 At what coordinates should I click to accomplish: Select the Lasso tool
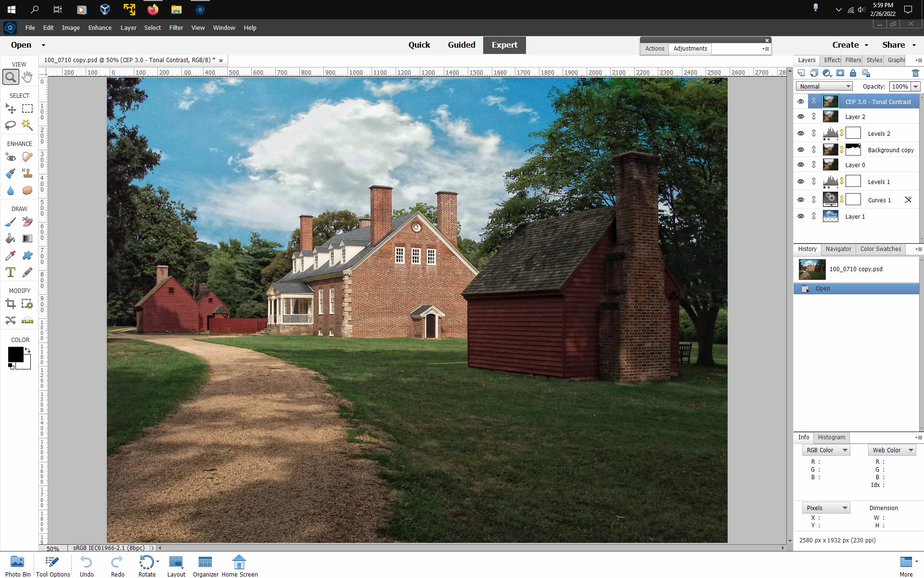pos(11,125)
